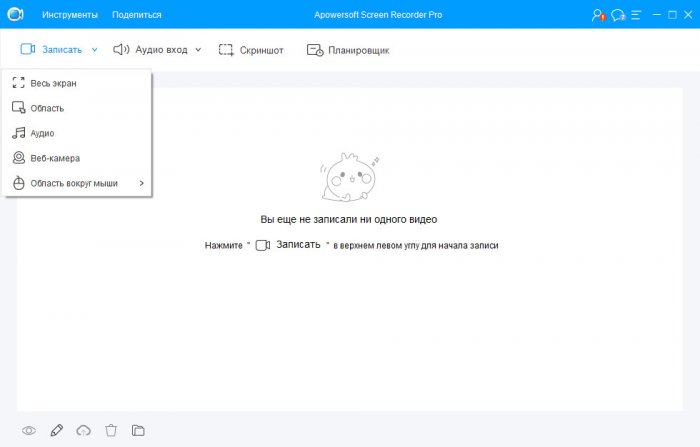The height and width of the screenshot is (447, 700).
Task: Open the Поделиться menu
Action: tap(137, 15)
